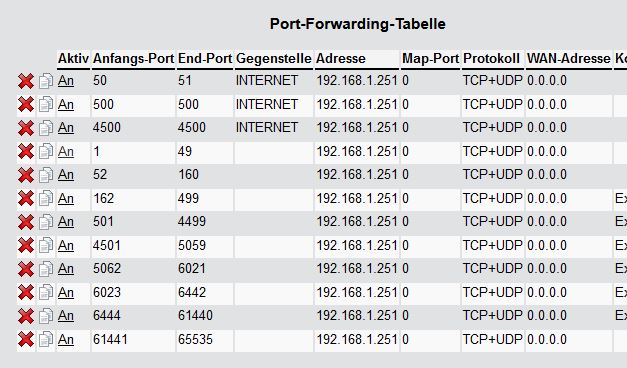This screenshot has height=368, width=627.
Task: Delete the entry for ports 61441-65535
Action: (26, 340)
